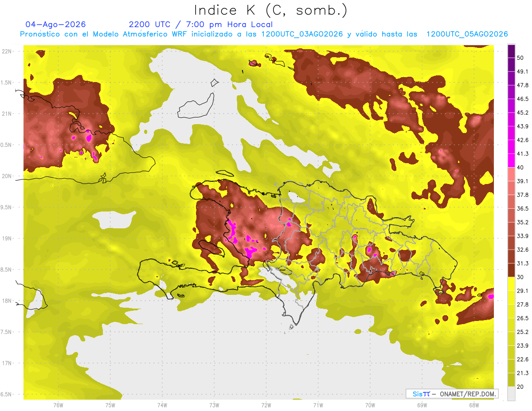Pick the magenta segment between 40 and 41.3

[x=511, y=160]
